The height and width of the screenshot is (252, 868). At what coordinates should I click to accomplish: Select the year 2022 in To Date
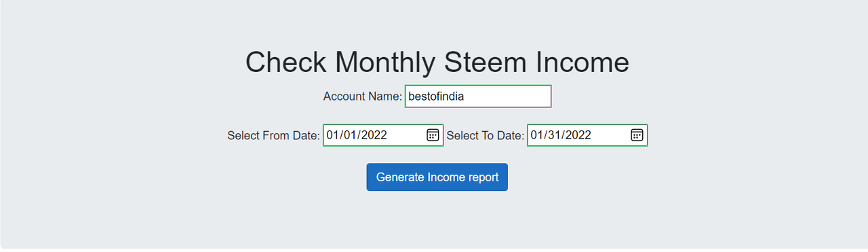[578, 135]
